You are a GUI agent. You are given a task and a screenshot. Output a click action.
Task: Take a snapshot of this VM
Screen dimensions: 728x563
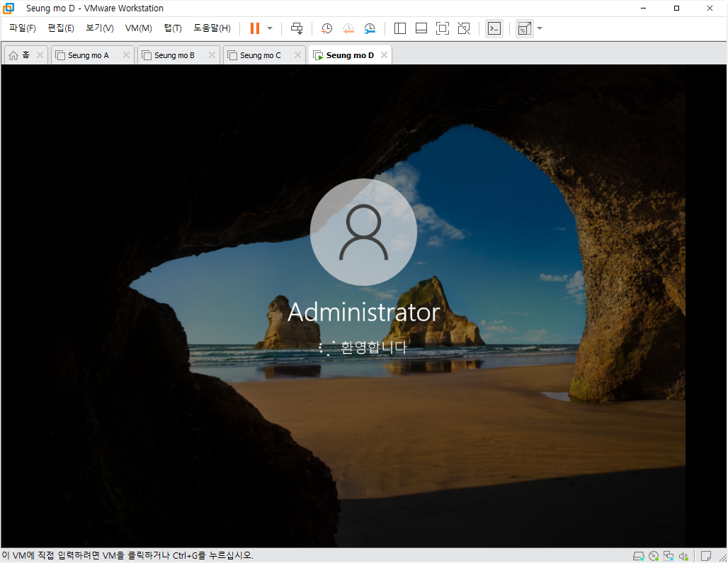point(327,28)
